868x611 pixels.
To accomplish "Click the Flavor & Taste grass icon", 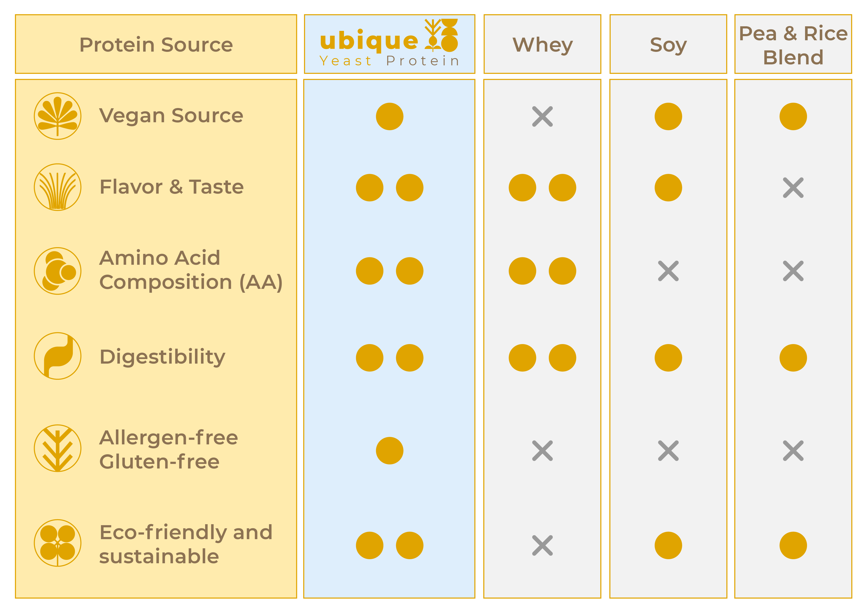I will [x=57, y=187].
